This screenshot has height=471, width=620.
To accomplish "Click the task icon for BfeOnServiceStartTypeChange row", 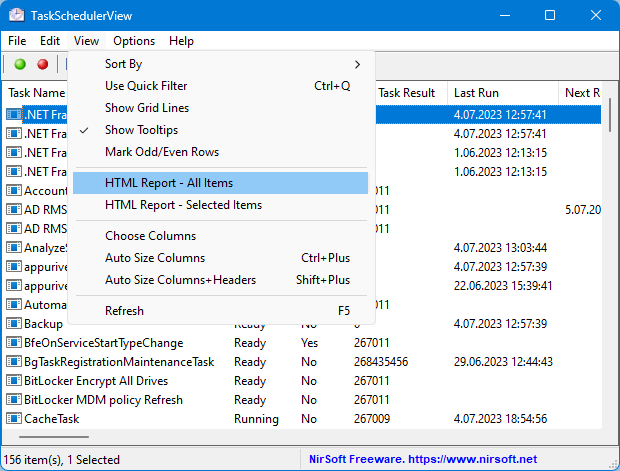I will click(14, 342).
